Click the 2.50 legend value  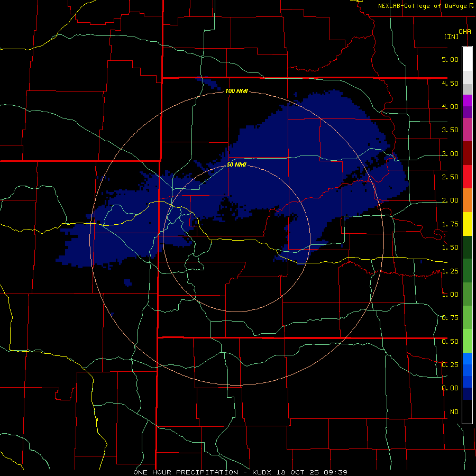tap(450, 177)
